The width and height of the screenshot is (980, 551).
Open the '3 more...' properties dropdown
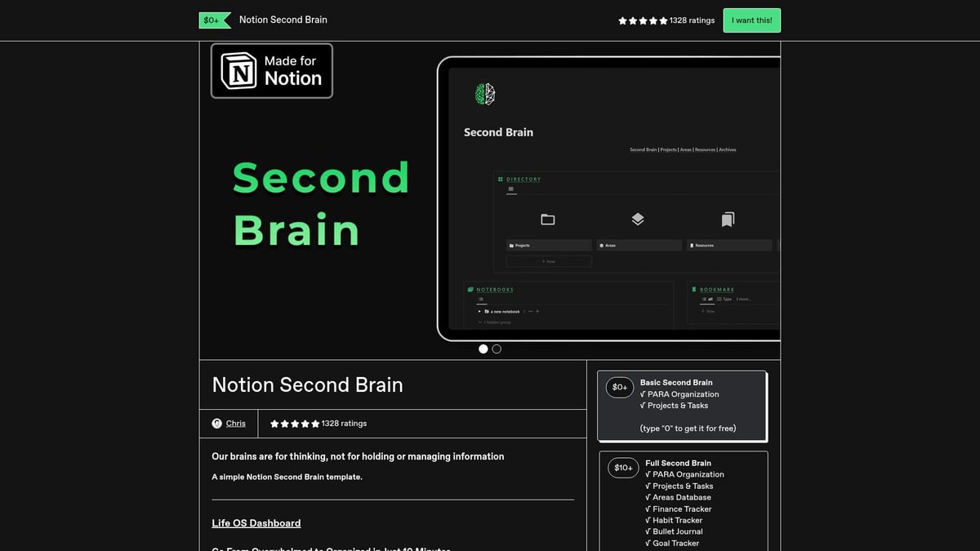[x=744, y=299]
